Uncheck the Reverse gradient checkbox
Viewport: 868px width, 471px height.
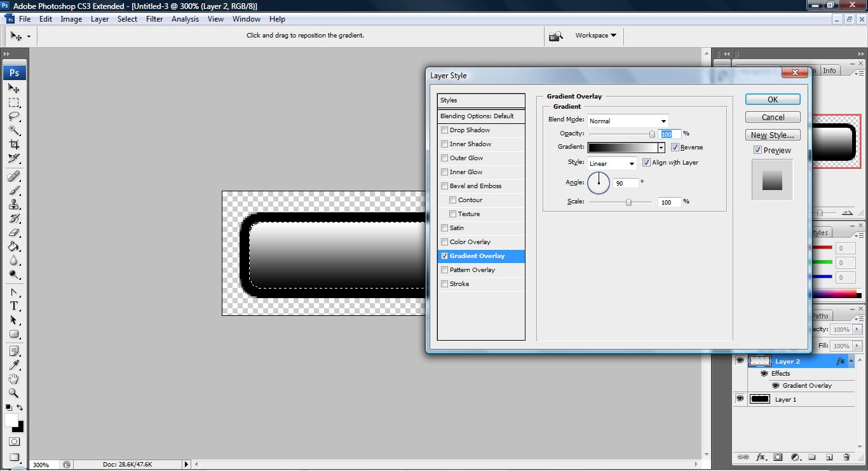pyautogui.click(x=675, y=147)
